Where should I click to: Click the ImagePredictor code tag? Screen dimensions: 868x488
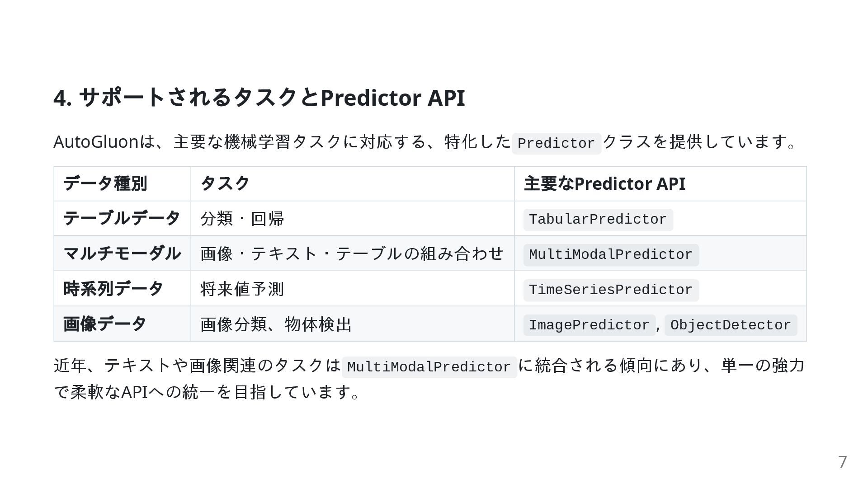(x=589, y=325)
